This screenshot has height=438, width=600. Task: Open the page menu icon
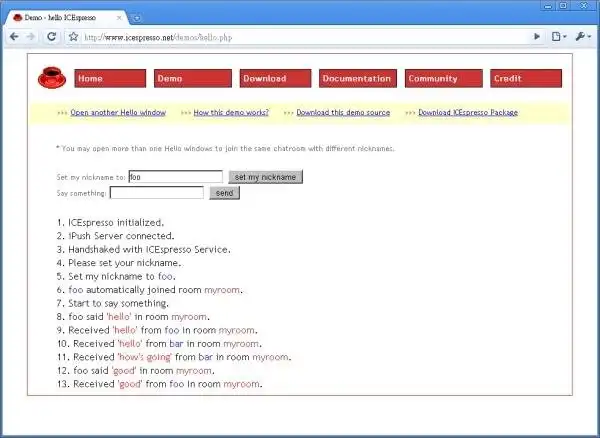tap(559, 37)
